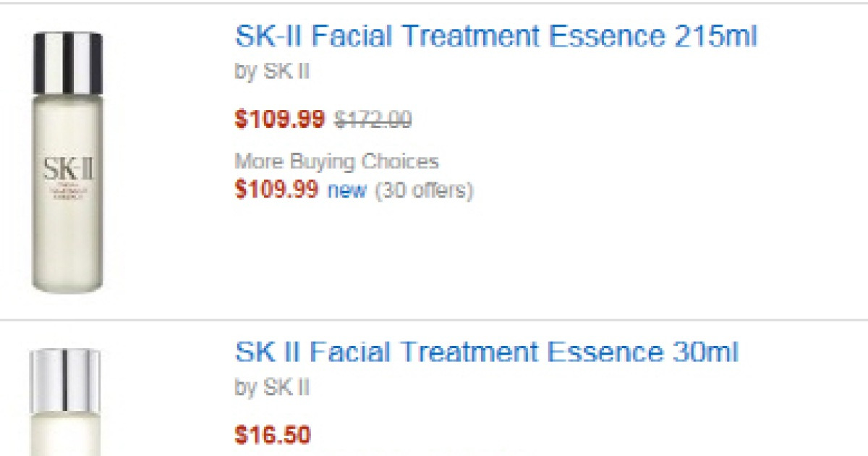
Task: Open the SK-II Facial Treatment Essence 215ml listing
Action: click(x=495, y=35)
